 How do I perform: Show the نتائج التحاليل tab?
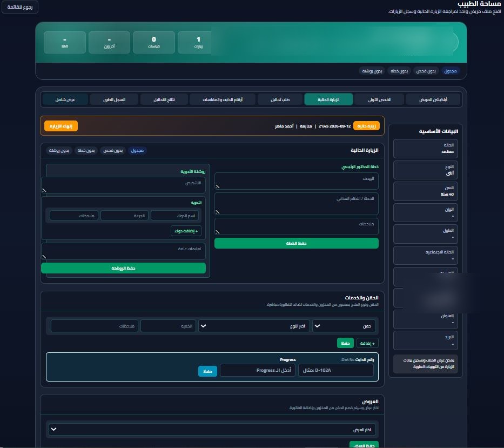(x=164, y=99)
